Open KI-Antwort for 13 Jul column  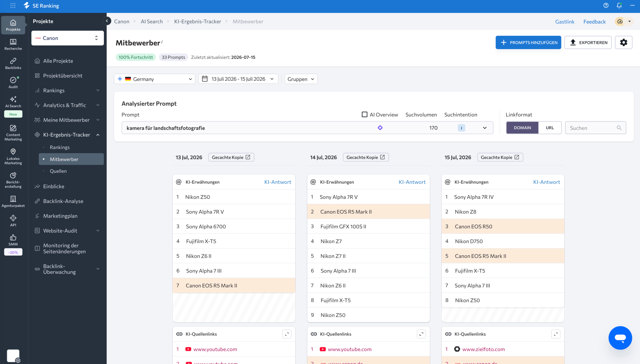point(277,182)
